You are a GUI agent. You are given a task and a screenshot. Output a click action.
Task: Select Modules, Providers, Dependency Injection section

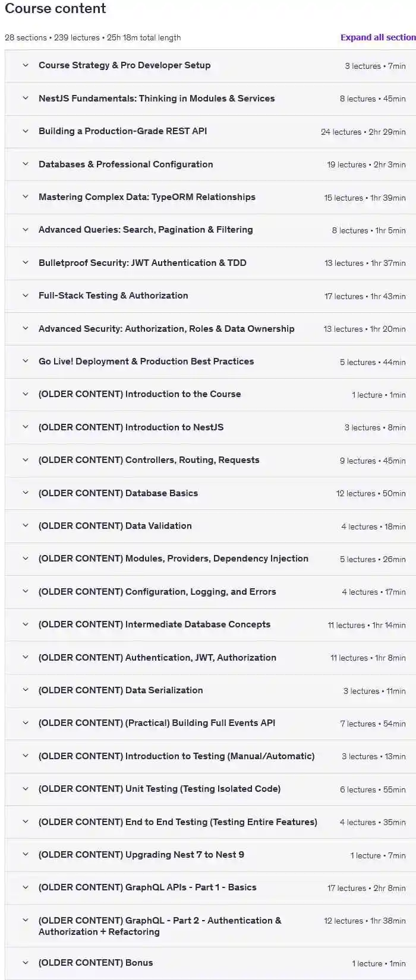coord(173,559)
